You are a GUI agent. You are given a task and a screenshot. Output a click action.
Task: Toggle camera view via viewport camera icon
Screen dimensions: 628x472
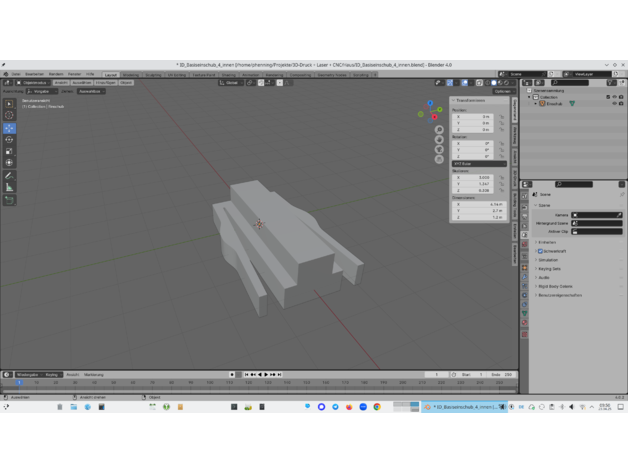click(x=439, y=149)
